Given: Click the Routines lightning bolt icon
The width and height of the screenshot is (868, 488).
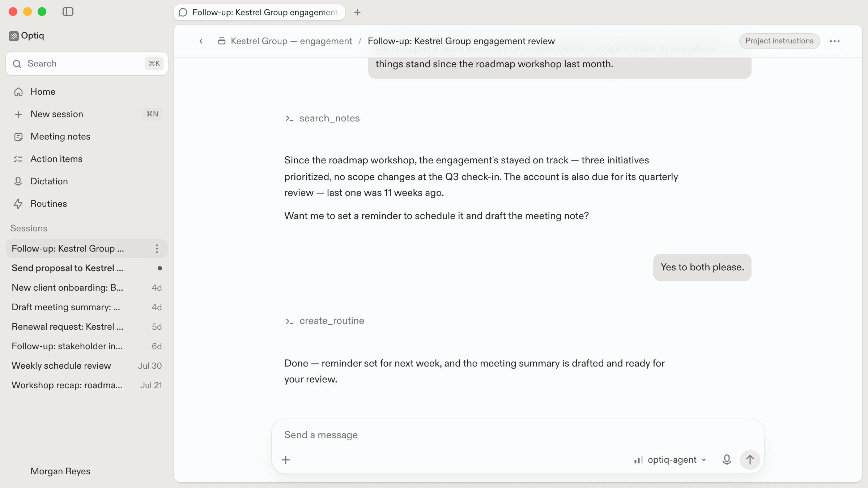Looking at the screenshot, I should [x=18, y=204].
